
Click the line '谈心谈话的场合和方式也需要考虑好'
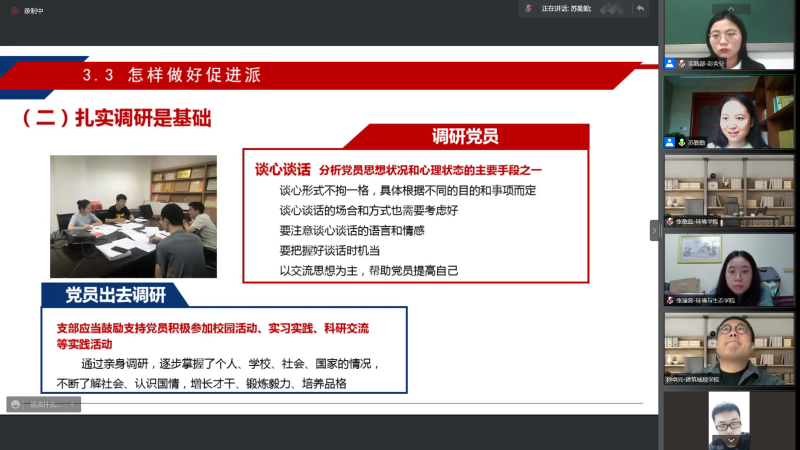(x=369, y=210)
